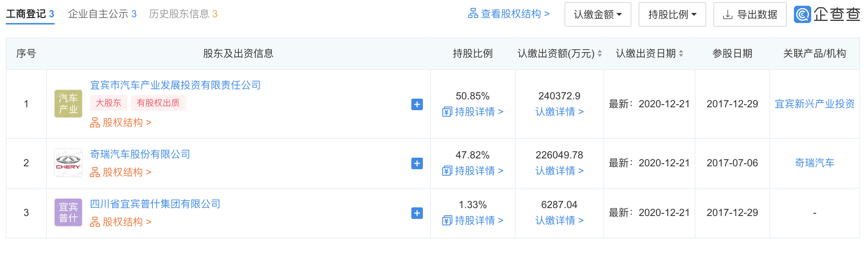The width and height of the screenshot is (868, 270).
Task: Open 四川省宜宾普什集团有限公司 link
Action: coord(155,204)
